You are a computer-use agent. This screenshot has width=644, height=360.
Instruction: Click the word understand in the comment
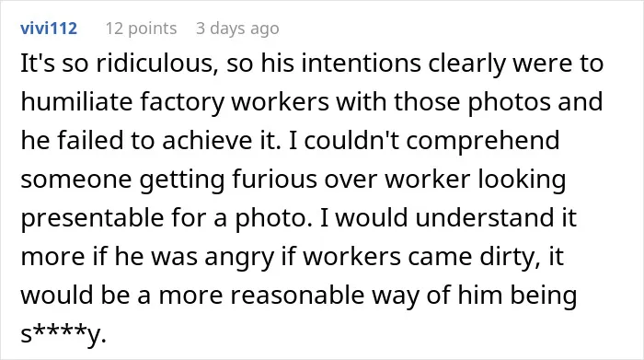[483, 218]
